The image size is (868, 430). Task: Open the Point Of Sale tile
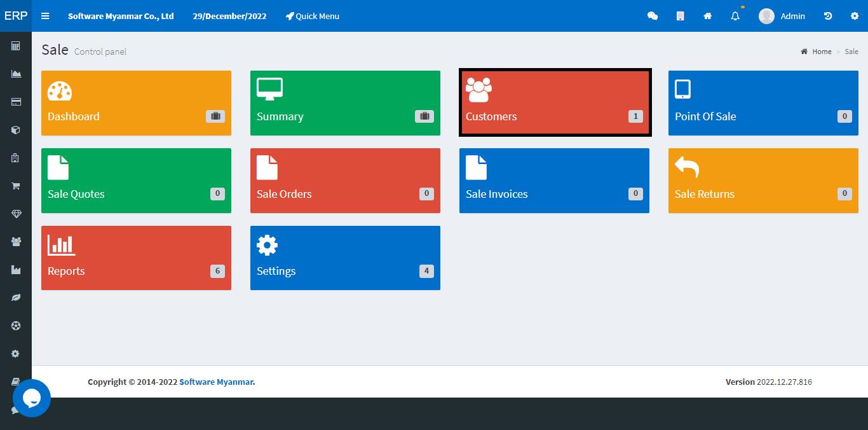click(763, 103)
